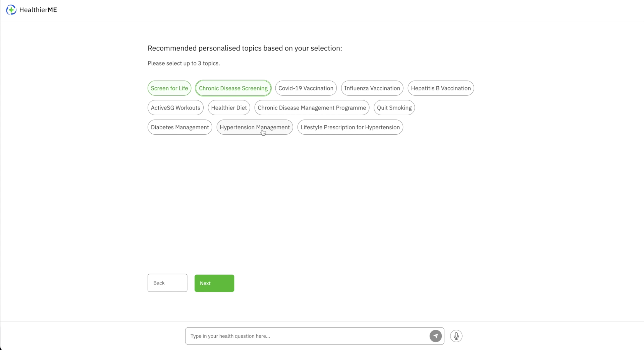Click the HealthierME brand name text
The height and width of the screenshot is (350, 644).
pos(38,10)
